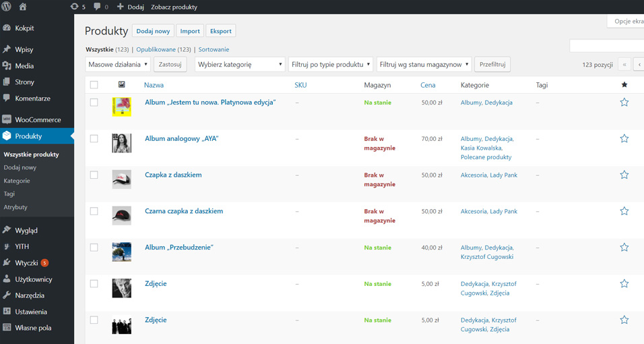Click the Komentarze bubble icon in sidebar

click(x=7, y=98)
